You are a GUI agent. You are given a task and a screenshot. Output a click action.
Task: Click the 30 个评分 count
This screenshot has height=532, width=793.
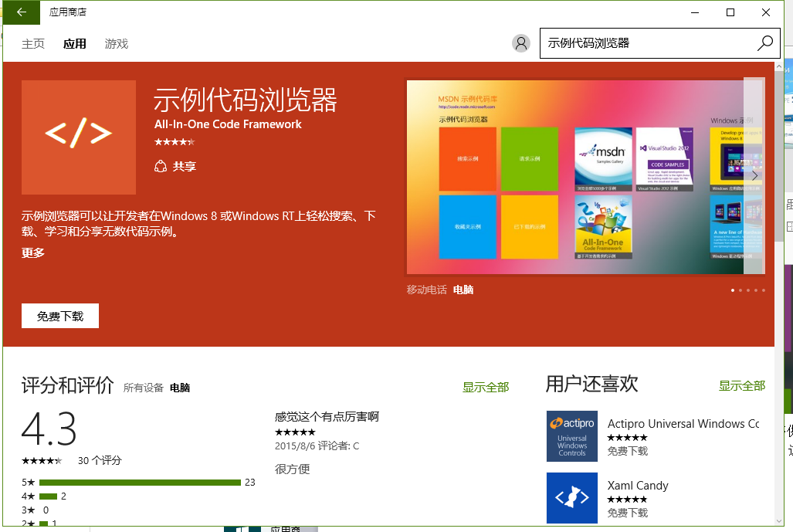click(x=100, y=460)
